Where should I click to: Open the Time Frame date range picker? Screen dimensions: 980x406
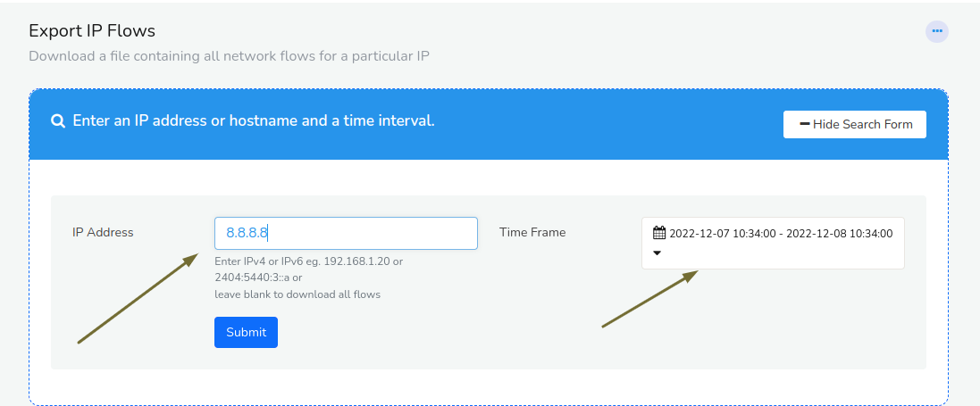coord(773,243)
